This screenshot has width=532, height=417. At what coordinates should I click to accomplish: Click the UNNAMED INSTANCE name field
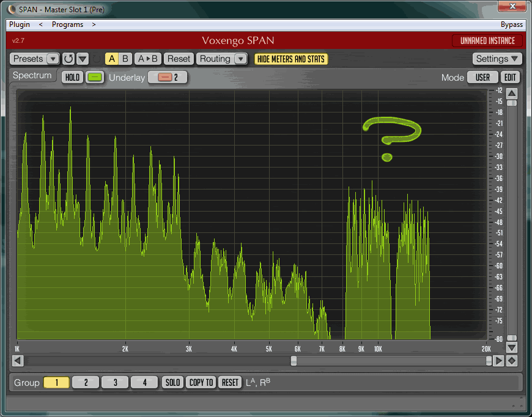point(487,41)
